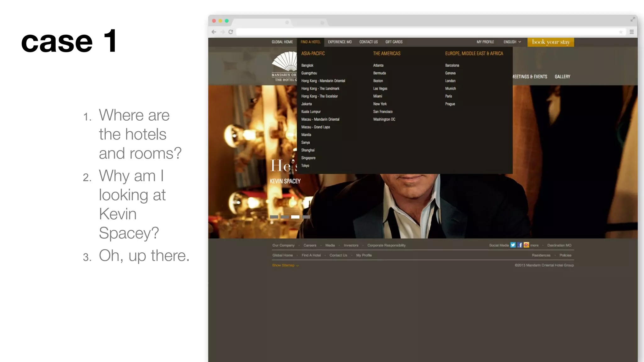Image resolution: width=644 pixels, height=362 pixels.
Task: Open the English language dropdown
Action: [512, 42]
